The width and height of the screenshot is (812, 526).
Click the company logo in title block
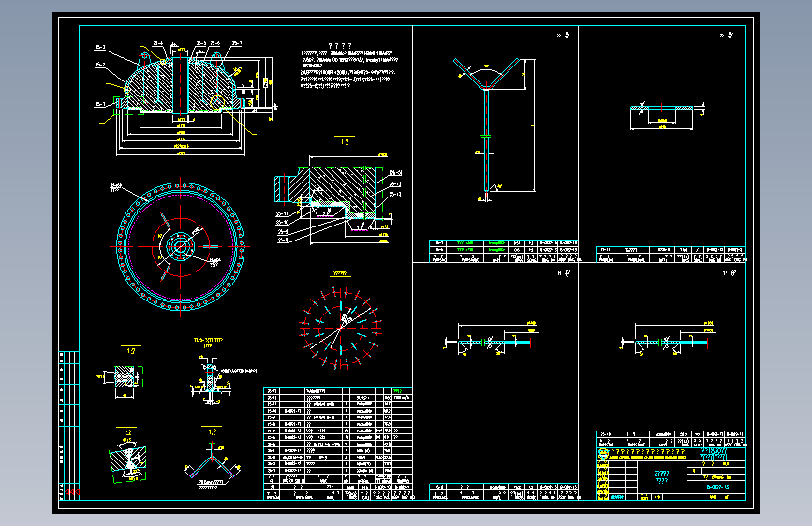click(603, 454)
